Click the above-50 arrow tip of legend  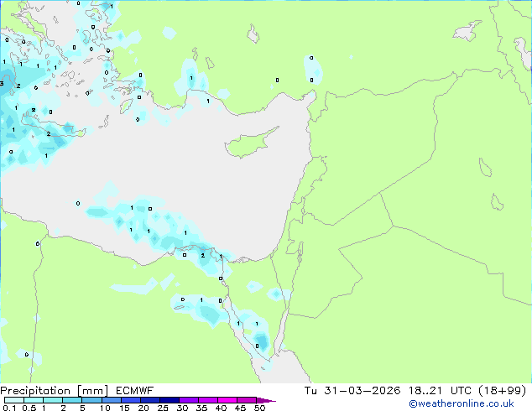(266, 400)
